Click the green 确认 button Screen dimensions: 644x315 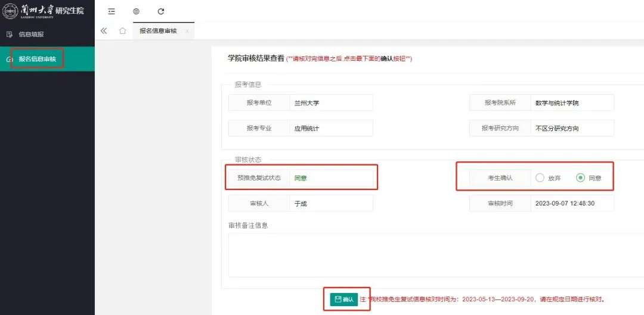[343, 299]
